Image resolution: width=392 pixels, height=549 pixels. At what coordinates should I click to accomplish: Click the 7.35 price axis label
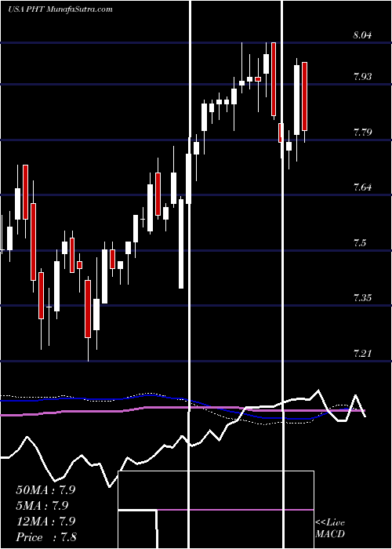click(x=362, y=298)
